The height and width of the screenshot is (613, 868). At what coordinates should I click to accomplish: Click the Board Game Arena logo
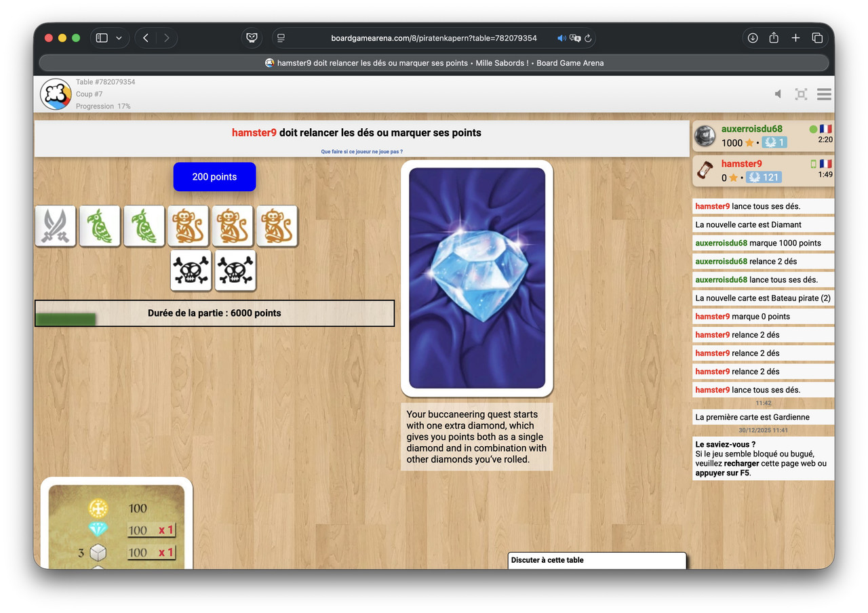coord(56,94)
